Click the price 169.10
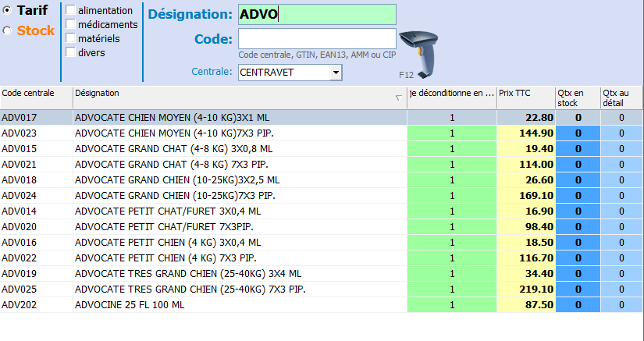Image resolution: width=644 pixels, height=341 pixels. [x=536, y=196]
